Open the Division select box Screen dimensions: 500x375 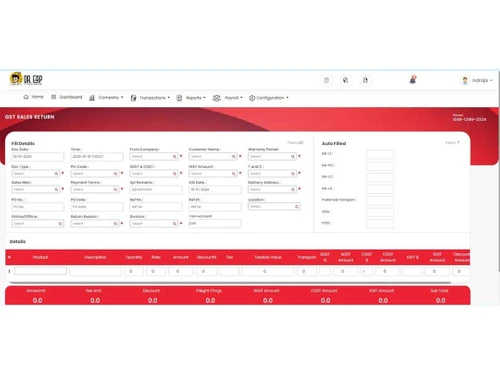pyautogui.click(x=154, y=224)
